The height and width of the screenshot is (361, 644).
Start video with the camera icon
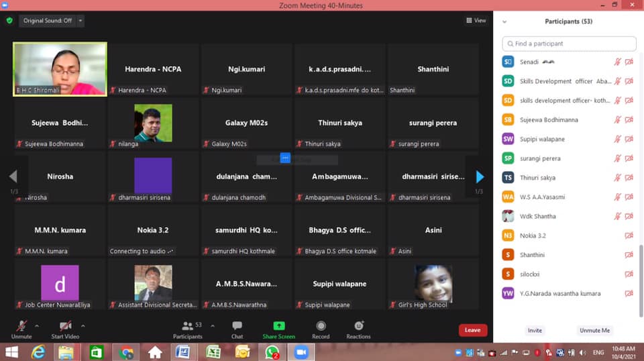[x=65, y=326]
